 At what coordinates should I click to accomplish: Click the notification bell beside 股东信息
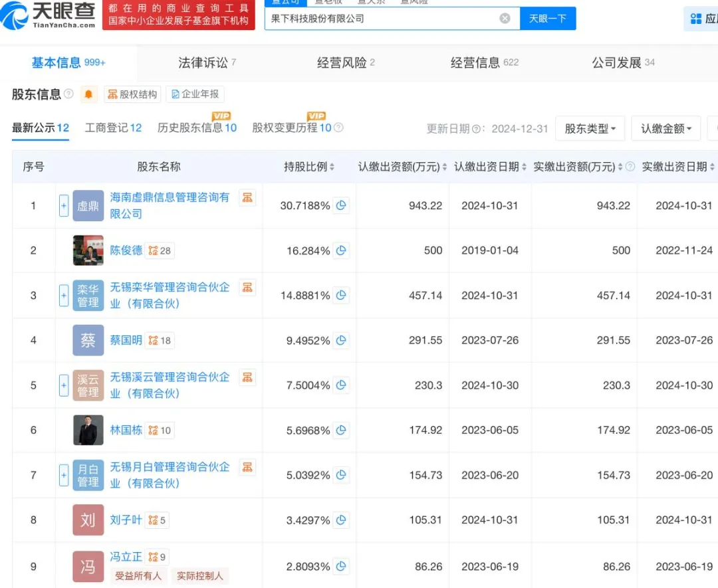tap(86, 94)
